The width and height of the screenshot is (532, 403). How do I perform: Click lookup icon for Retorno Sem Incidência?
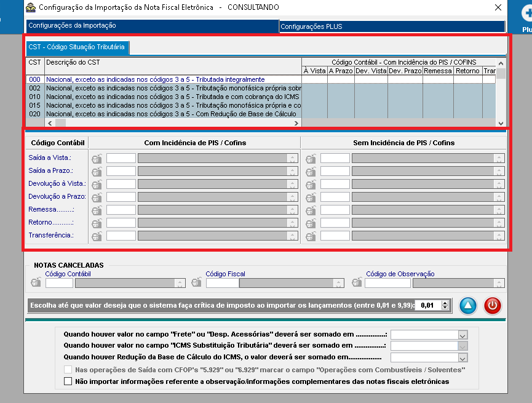(311, 223)
